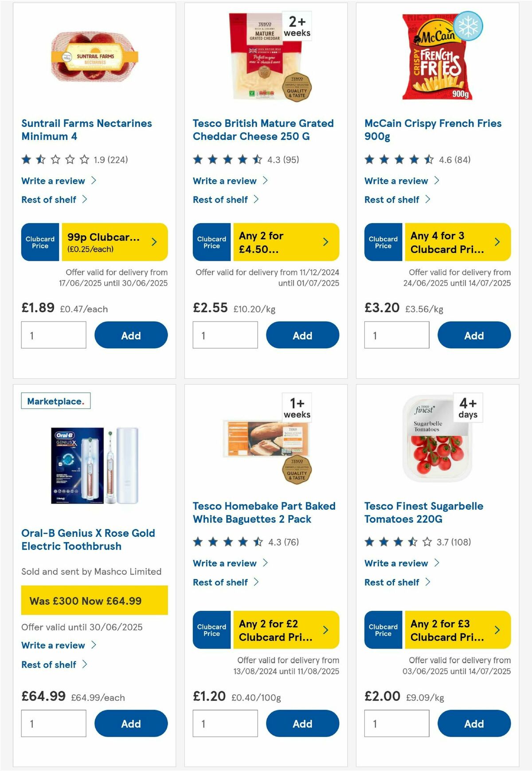Write a review for McCain French Fries

point(396,181)
